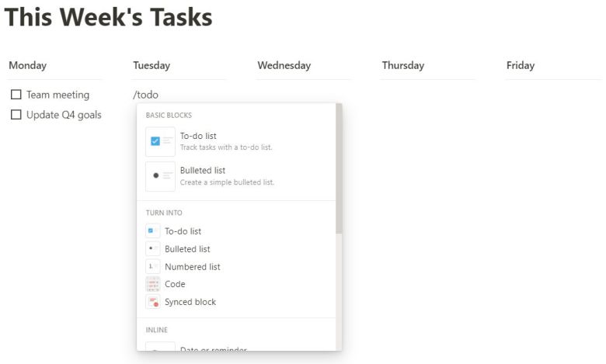The width and height of the screenshot is (606, 364).
Task: Check the Update Q4 goals checkbox
Action: point(16,115)
